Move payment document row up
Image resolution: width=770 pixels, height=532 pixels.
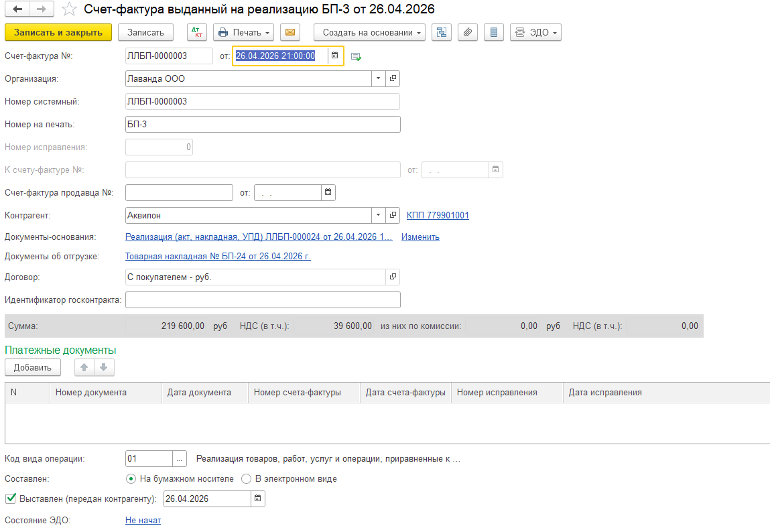point(84,367)
